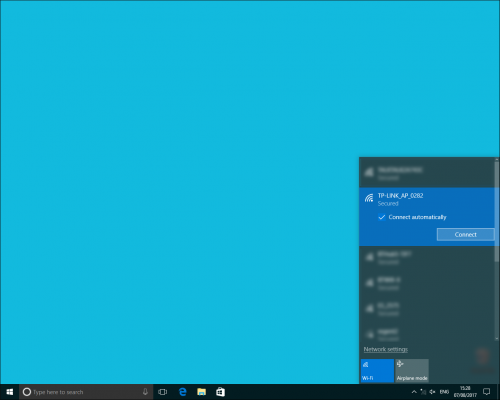Click the volume speaker tray icon
This screenshot has height=400, width=500.
[433, 392]
